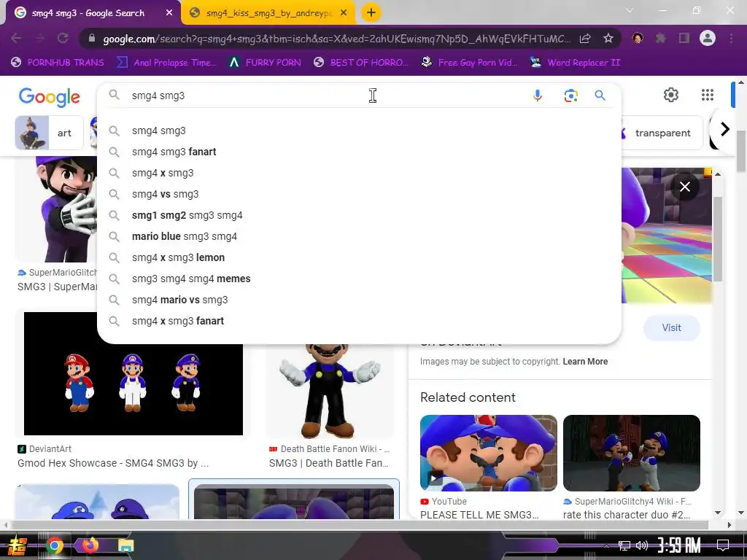Open a new tab with the plus button
This screenshot has height=560, width=747.
[x=371, y=12]
